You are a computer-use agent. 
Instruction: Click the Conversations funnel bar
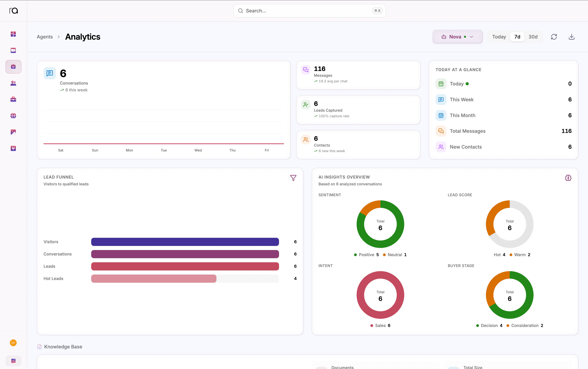pyautogui.click(x=185, y=254)
